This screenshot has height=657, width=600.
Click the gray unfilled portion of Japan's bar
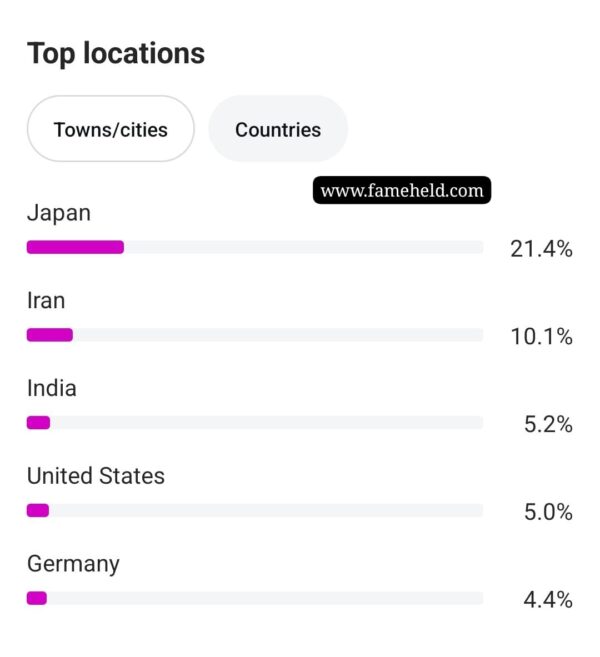click(x=300, y=247)
